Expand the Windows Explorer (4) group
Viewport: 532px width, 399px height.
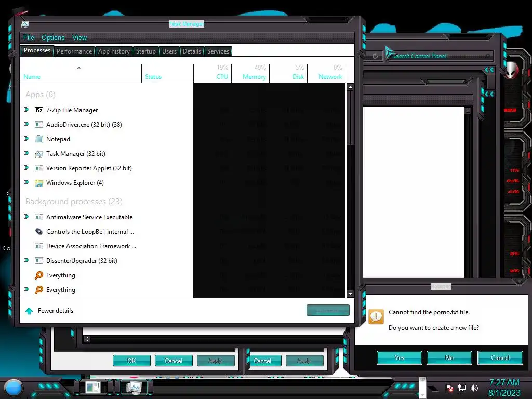(26, 182)
